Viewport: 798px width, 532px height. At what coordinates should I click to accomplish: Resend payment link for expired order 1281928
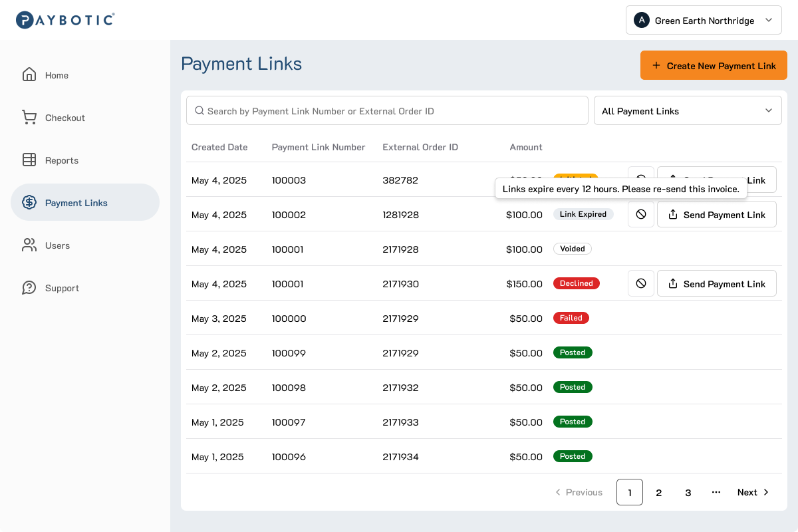tap(717, 215)
